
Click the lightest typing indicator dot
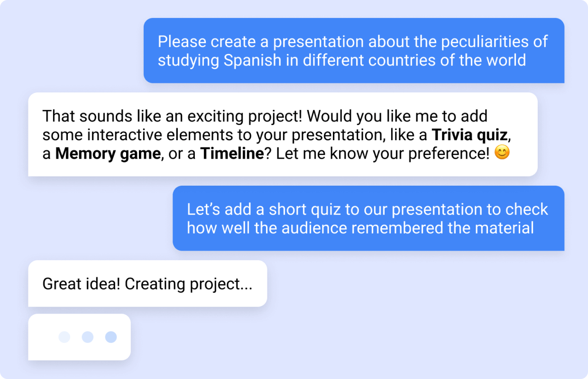pos(64,337)
